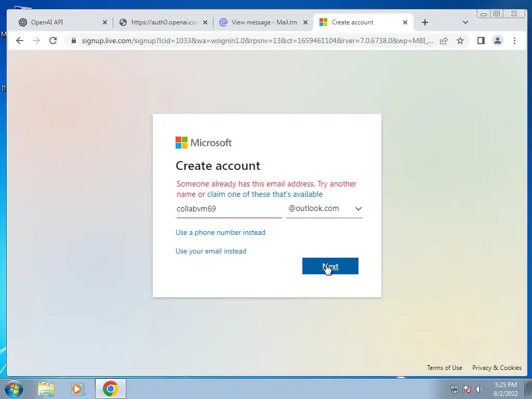This screenshot has width=532, height=399.
Task: Reload the current page
Action: point(53,41)
